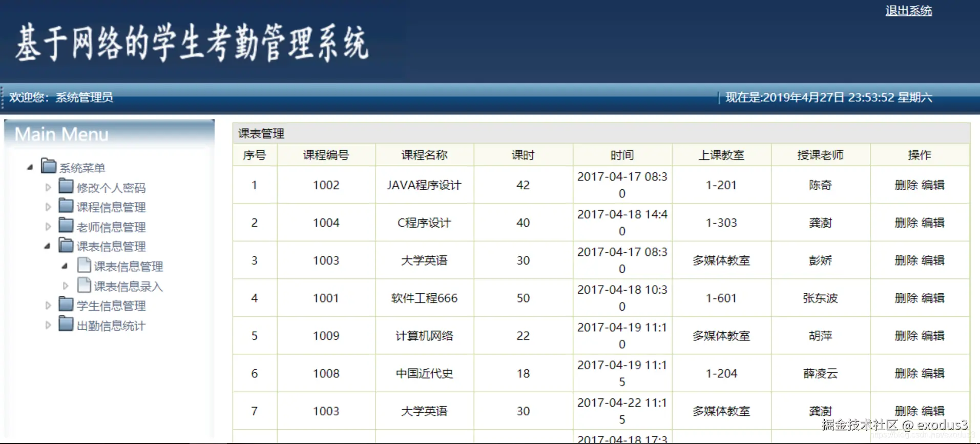Viewport: 980px width, 444px height.
Task: Click the 系统菜单 folder icon
Action: 49,166
